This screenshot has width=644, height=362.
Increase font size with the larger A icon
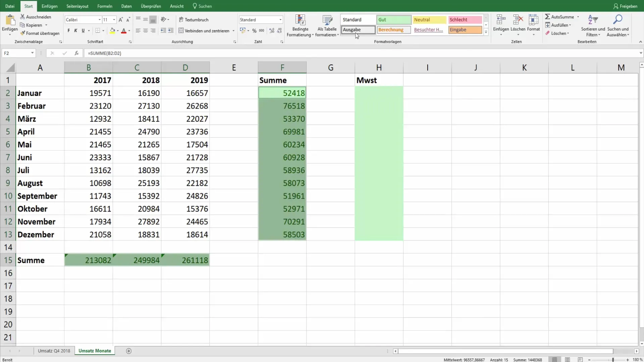(x=121, y=20)
